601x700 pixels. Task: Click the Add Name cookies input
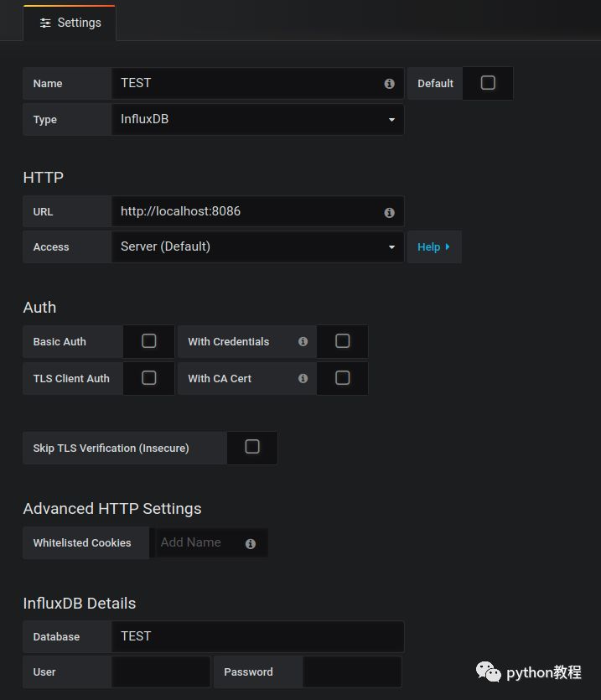pyautogui.click(x=211, y=542)
